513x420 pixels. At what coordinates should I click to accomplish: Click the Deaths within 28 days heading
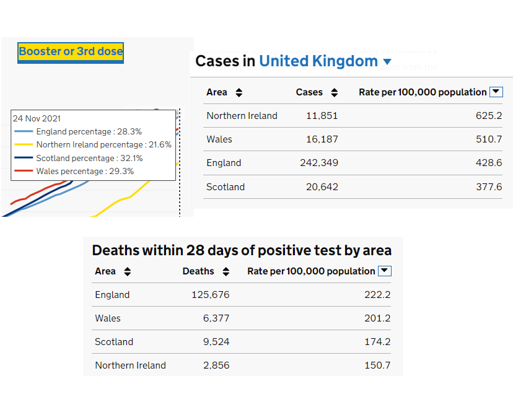(241, 250)
